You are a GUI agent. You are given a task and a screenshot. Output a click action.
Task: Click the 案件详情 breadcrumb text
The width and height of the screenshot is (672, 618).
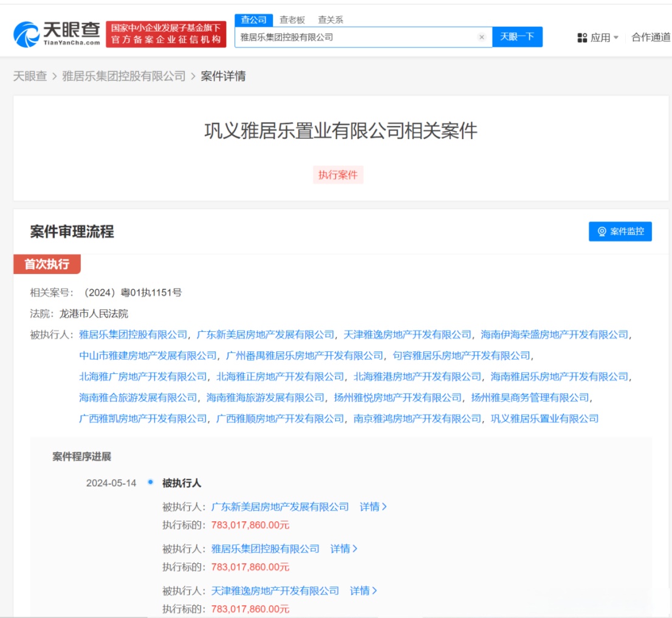223,77
